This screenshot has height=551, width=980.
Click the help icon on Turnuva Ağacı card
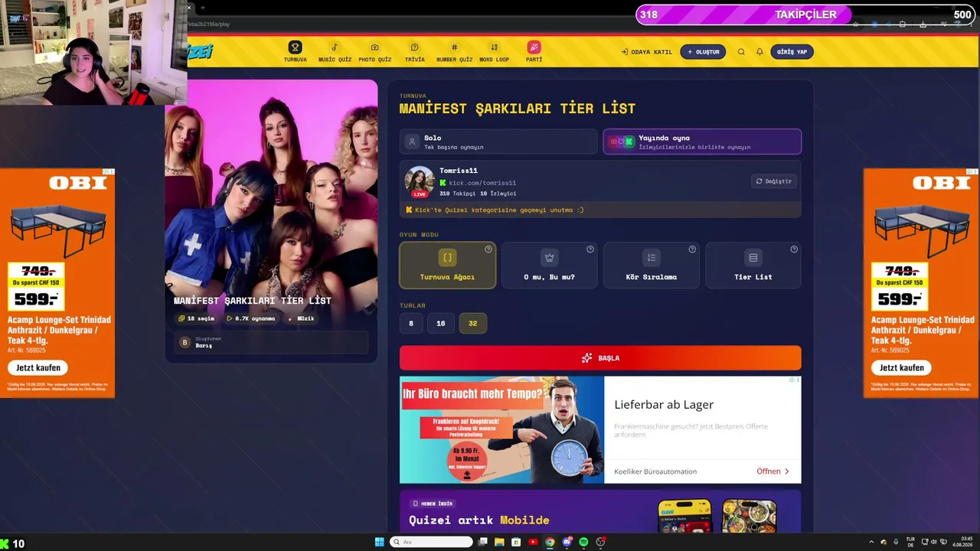pos(488,249)
